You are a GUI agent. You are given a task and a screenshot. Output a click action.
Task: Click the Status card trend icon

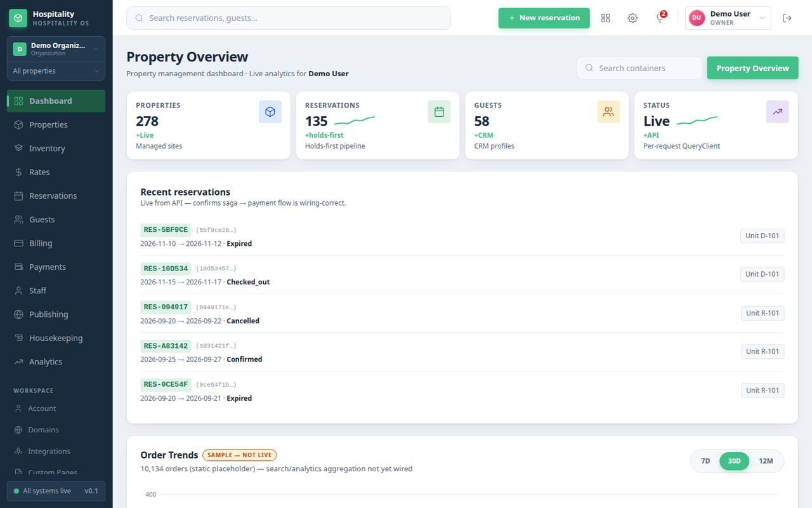(778, 112)
